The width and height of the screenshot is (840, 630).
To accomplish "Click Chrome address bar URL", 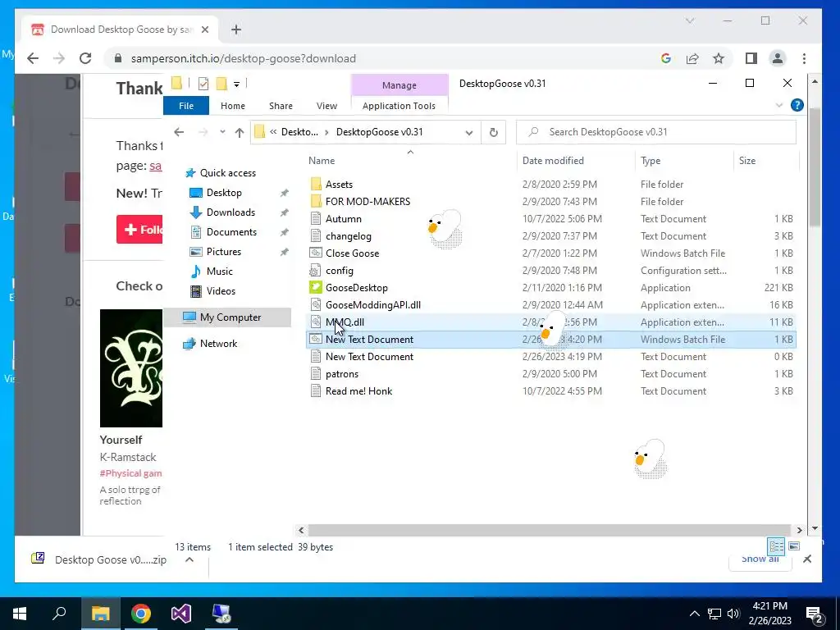I will 243,58.
